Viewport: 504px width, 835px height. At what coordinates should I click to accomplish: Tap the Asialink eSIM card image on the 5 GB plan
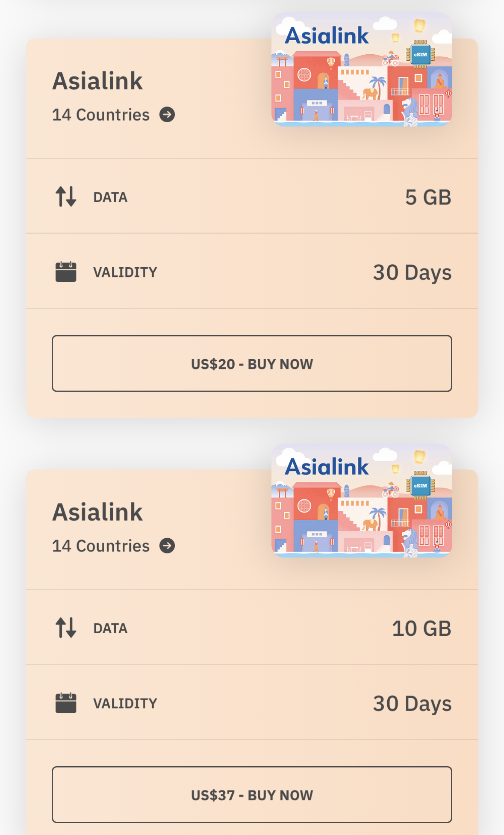(362, 69)
